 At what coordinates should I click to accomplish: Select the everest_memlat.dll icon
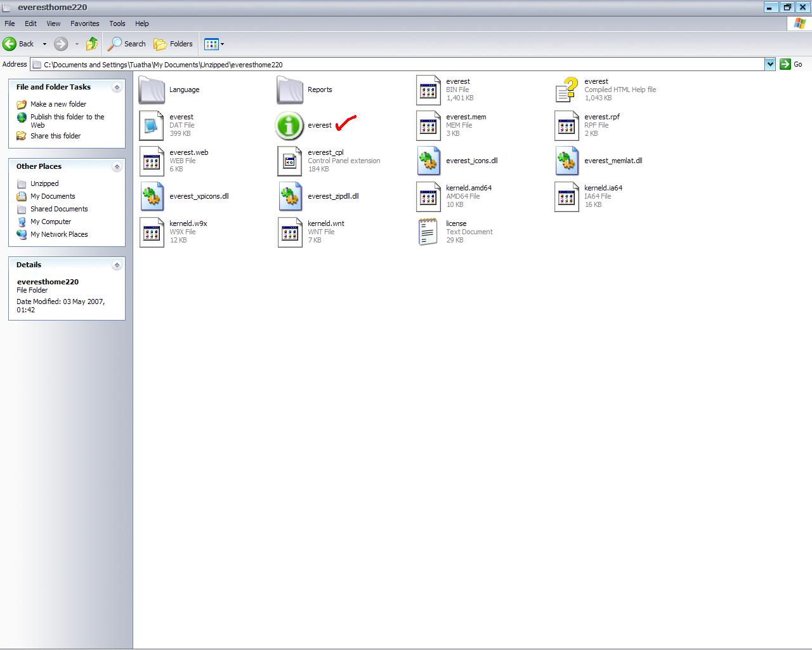click(566, 161)
